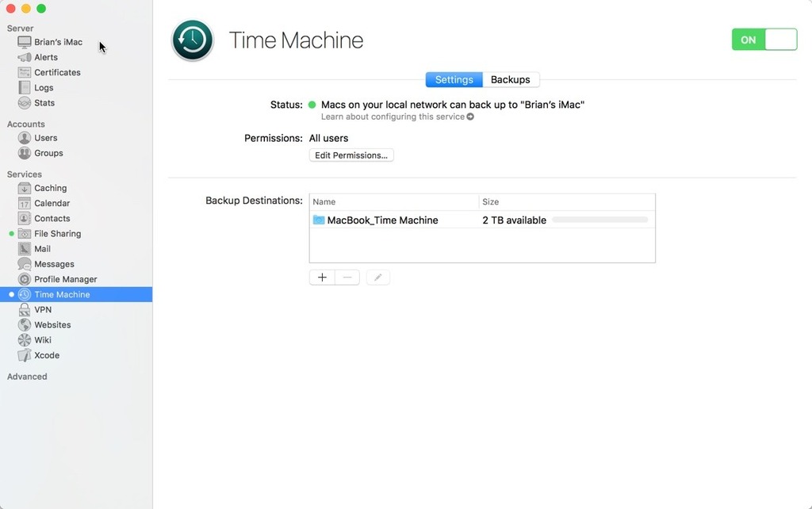Click the yellow minimize window button
Viewport: 812px width, 509px height.
point(26,9)
